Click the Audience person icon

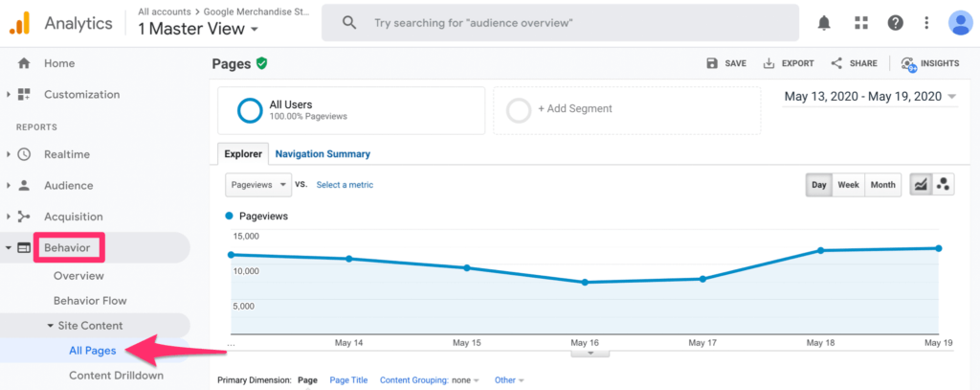click(24, 185)
